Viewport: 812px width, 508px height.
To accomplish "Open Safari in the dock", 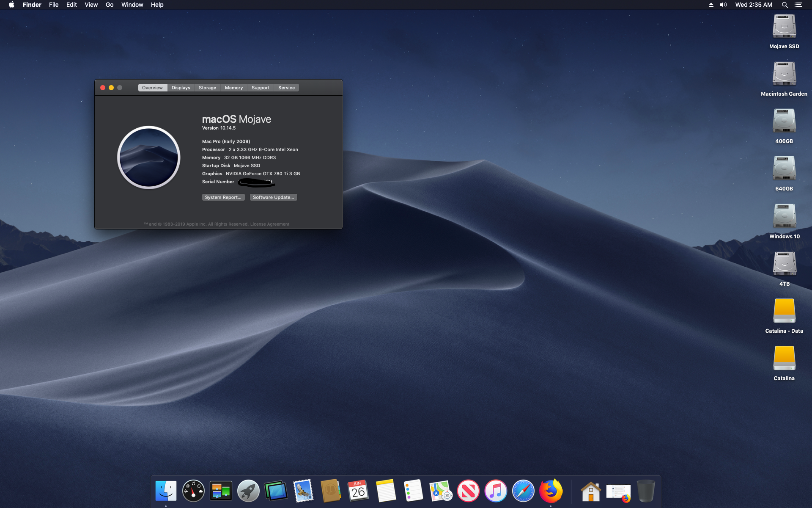I will [x=523, y=491].
